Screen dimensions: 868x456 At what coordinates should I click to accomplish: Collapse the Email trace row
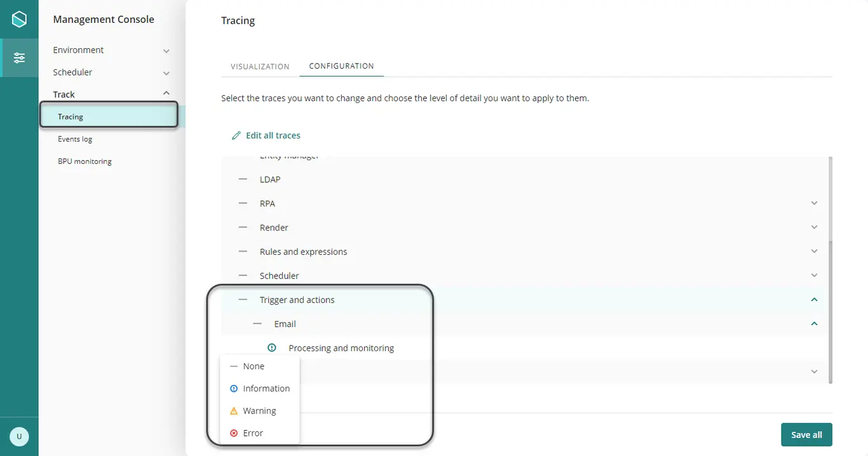coord(814,324)
